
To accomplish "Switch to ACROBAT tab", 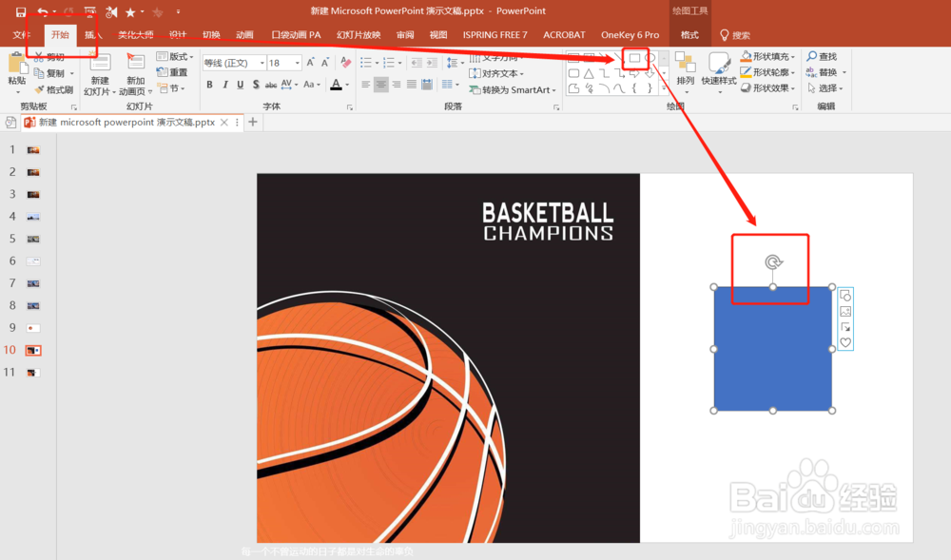I will coord(564,34).
